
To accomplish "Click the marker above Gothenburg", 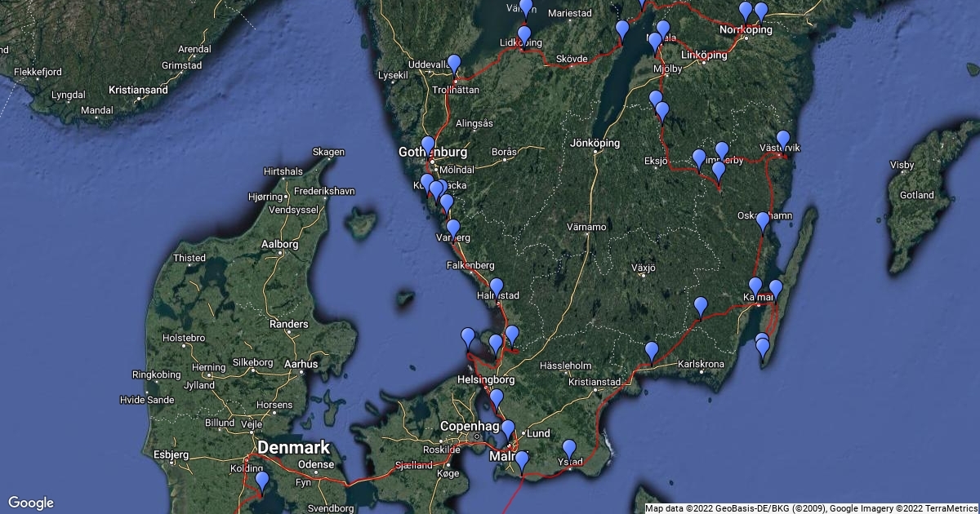I will tap(428, 145).
